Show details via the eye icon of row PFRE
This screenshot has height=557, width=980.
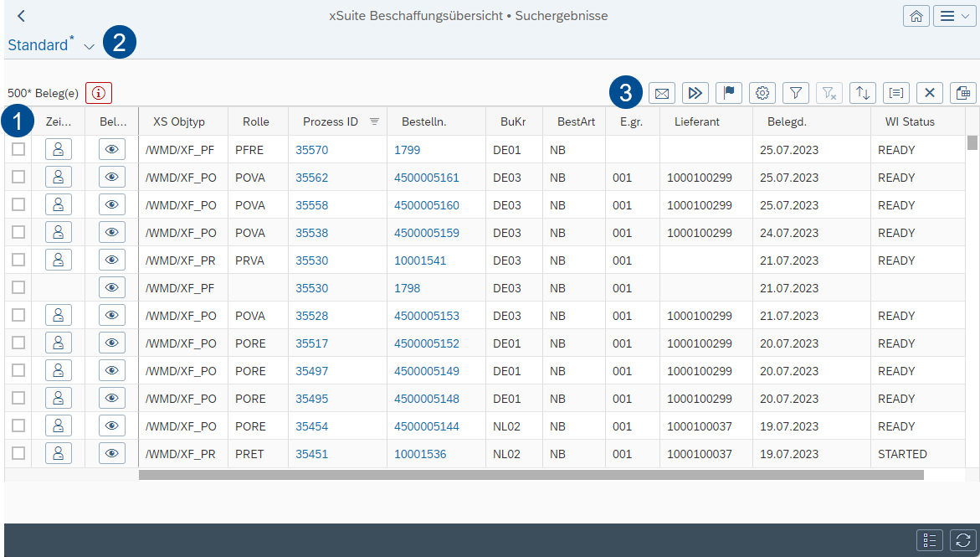coord(111,148)
